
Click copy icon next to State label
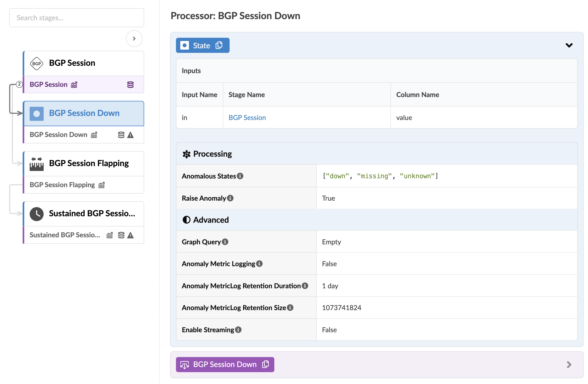pos(219,45)
